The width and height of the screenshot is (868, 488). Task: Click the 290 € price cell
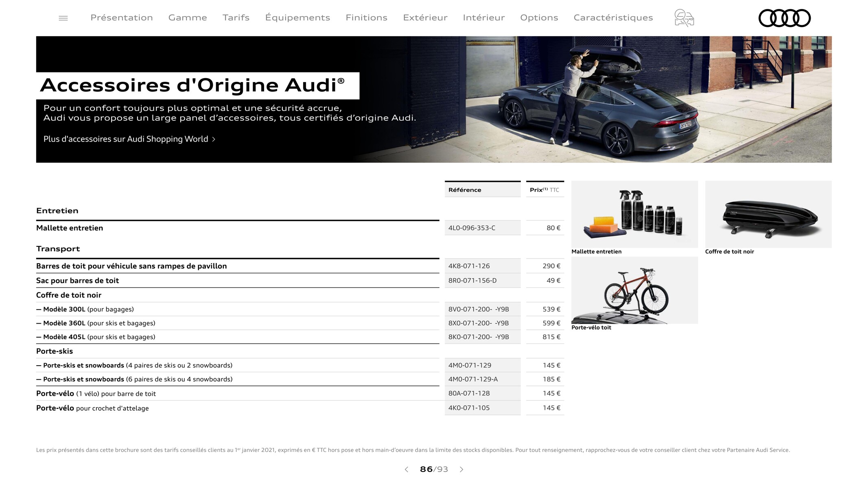click(545, 266)
